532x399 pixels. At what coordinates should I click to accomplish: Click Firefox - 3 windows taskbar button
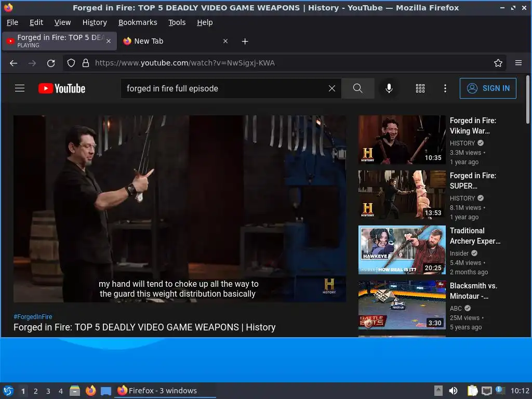(x=165, y=391)
